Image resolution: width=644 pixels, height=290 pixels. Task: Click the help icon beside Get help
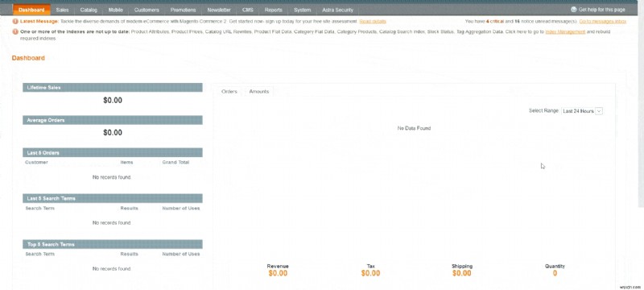click(x=574, y=10)
